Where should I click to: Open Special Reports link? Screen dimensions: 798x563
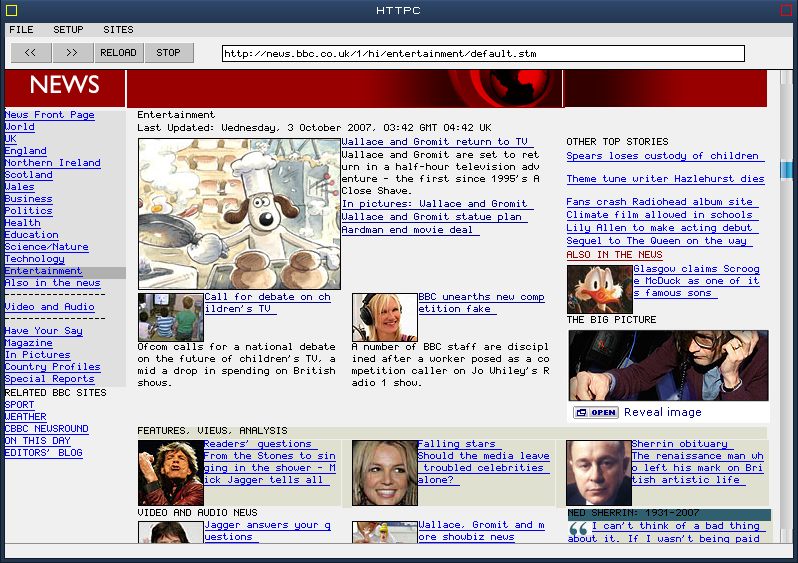pyautogui.click(x=49, y=379)
